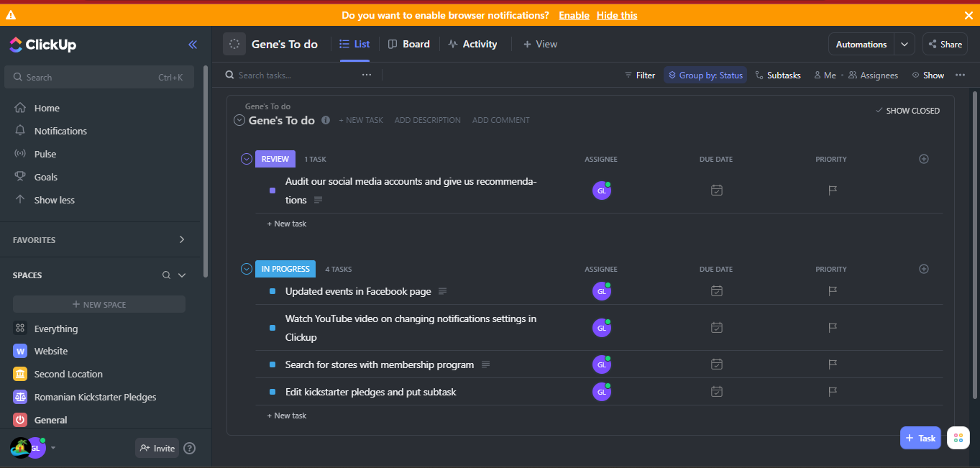
Task: Toggle the Subtasks display option
Action: [x=777, y=75]
